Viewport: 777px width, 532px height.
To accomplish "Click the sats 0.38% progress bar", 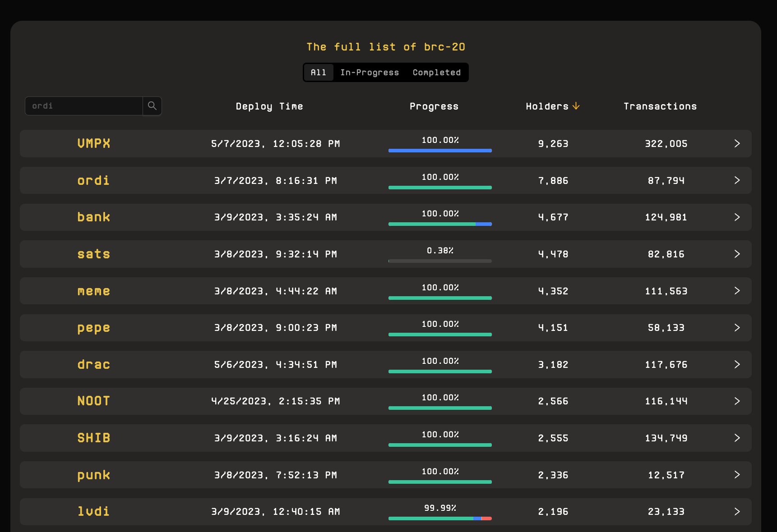I will (440, 261).
